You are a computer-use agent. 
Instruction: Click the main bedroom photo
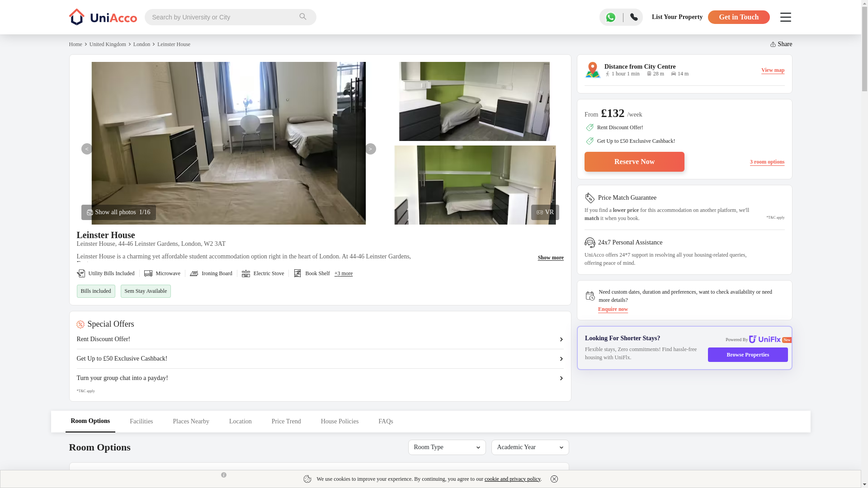[x=228, y=143]
